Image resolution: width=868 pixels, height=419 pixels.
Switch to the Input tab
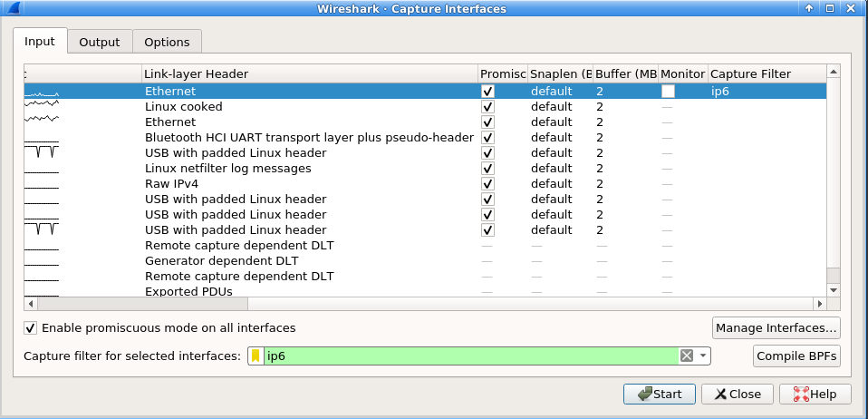(x=40, y=42)
